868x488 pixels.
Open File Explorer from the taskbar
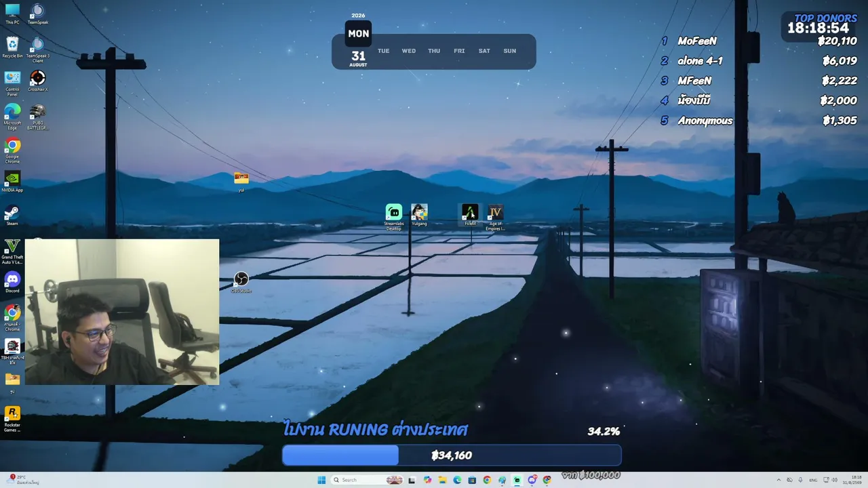442,480
